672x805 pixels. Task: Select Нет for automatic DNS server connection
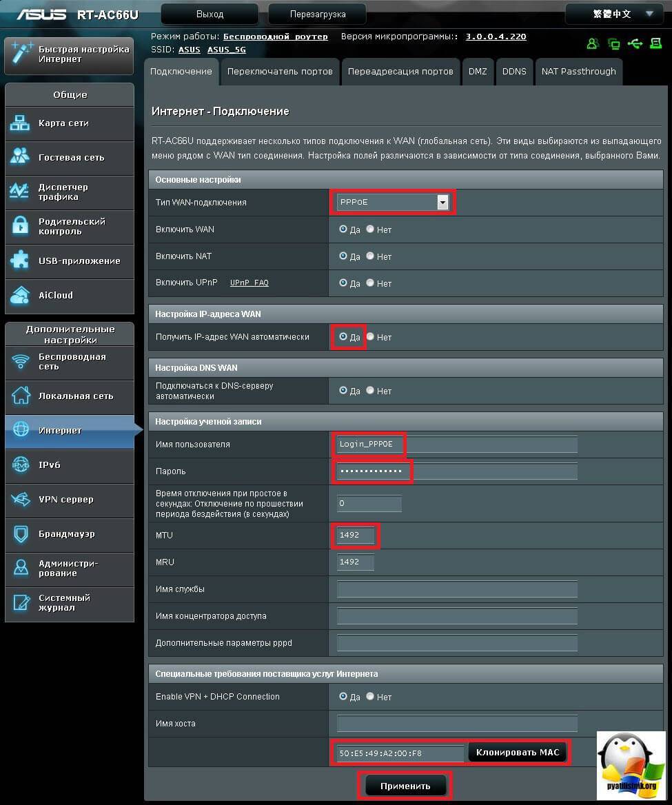pos(370,391)
